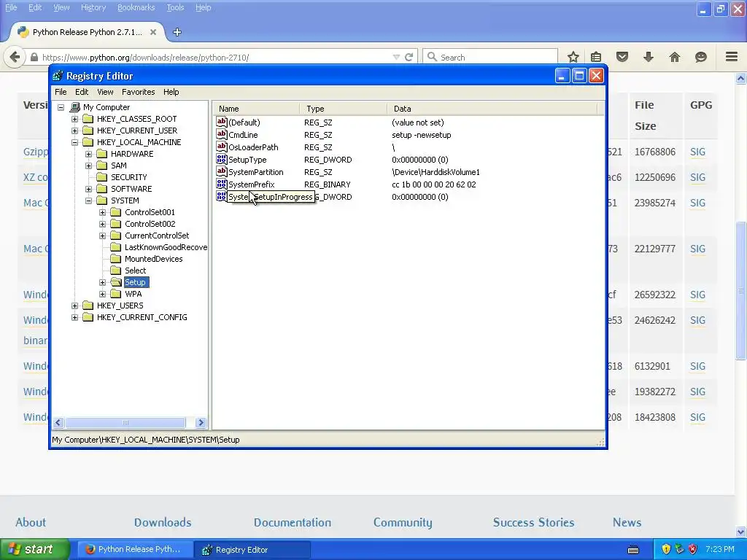Viewport: 747px width, 560px height.
Task: Open Firefox bookmarks list icon
Action: (596, 57)
